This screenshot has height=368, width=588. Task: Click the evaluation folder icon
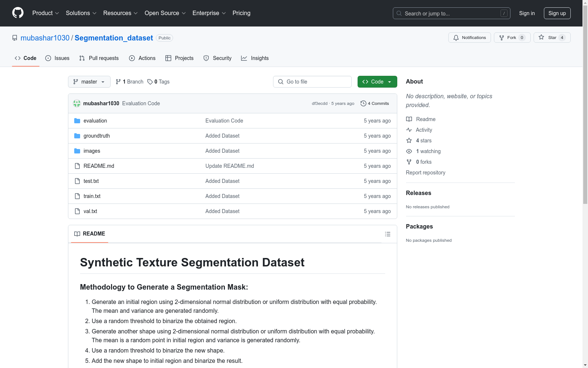77,121
